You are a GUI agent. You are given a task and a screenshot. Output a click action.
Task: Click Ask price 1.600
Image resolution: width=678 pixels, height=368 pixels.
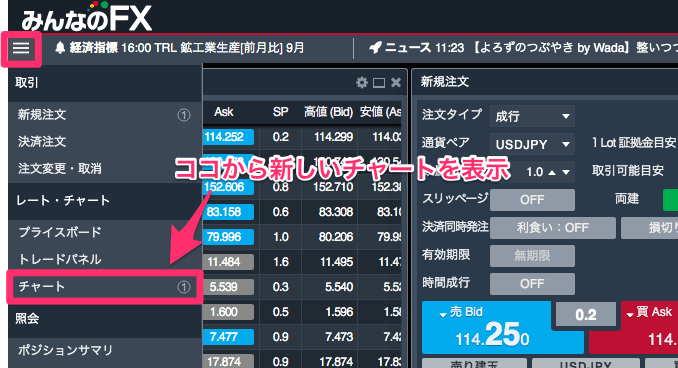pos(228,312)
